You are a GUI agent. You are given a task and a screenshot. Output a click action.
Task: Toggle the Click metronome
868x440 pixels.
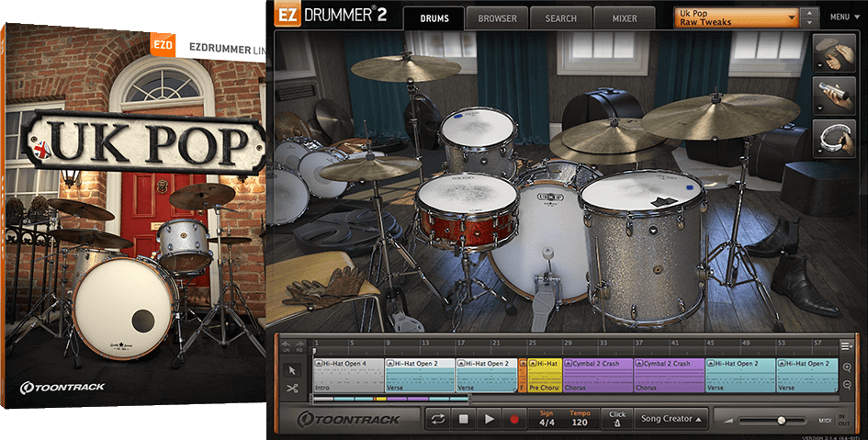pyautogui.click(x=617, y=419)
